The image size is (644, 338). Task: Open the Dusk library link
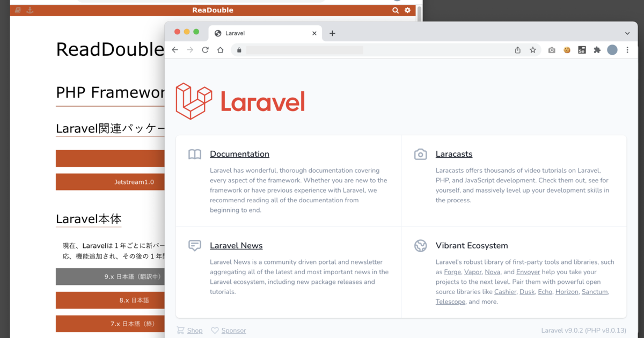527,292
